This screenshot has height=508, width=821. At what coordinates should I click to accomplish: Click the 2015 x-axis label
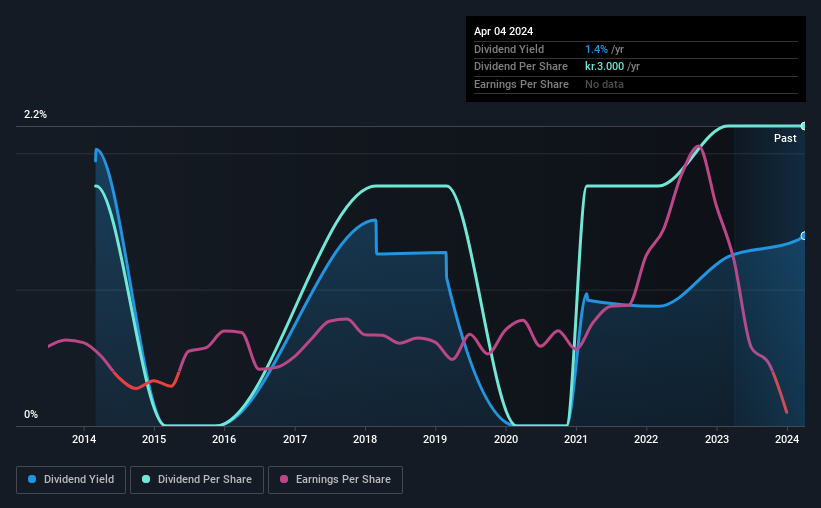coord(154,439)
